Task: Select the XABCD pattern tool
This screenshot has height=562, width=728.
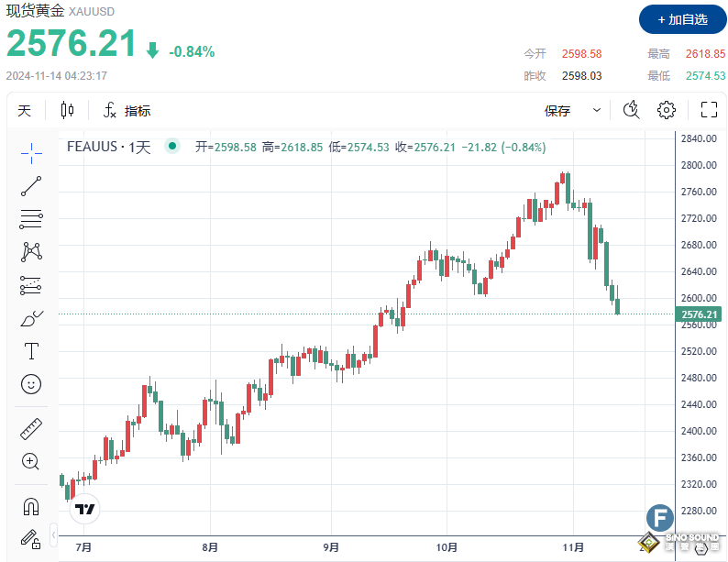Action: point(31,252)
